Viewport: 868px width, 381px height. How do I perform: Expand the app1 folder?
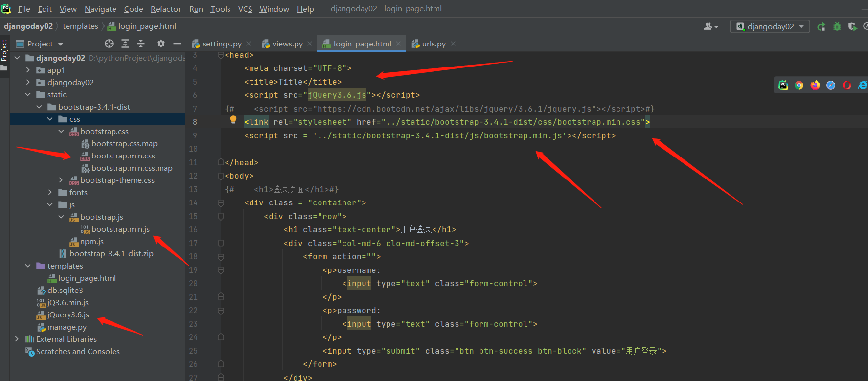(x=28, y=70)
